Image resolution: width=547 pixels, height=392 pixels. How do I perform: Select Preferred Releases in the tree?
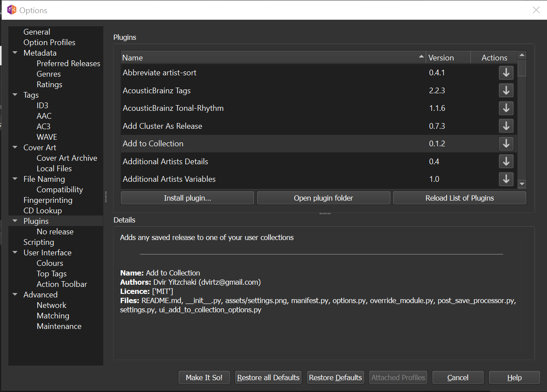tap(68, 64)
